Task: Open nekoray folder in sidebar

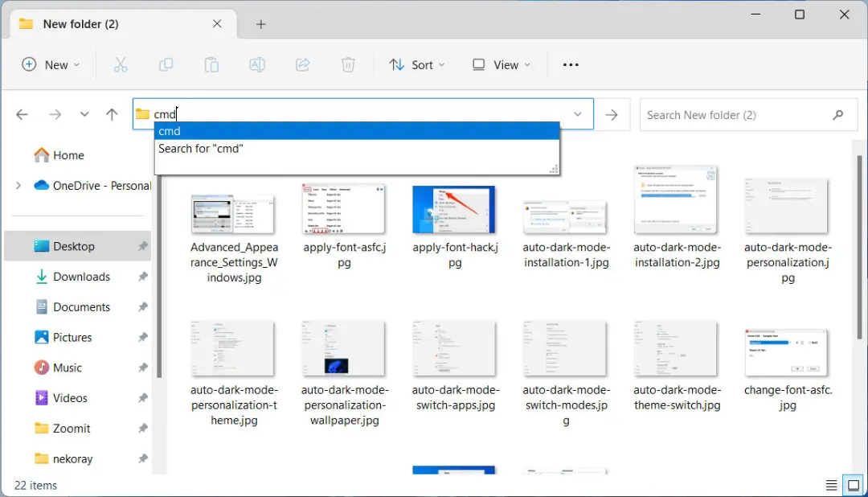Action: point(63,458)
